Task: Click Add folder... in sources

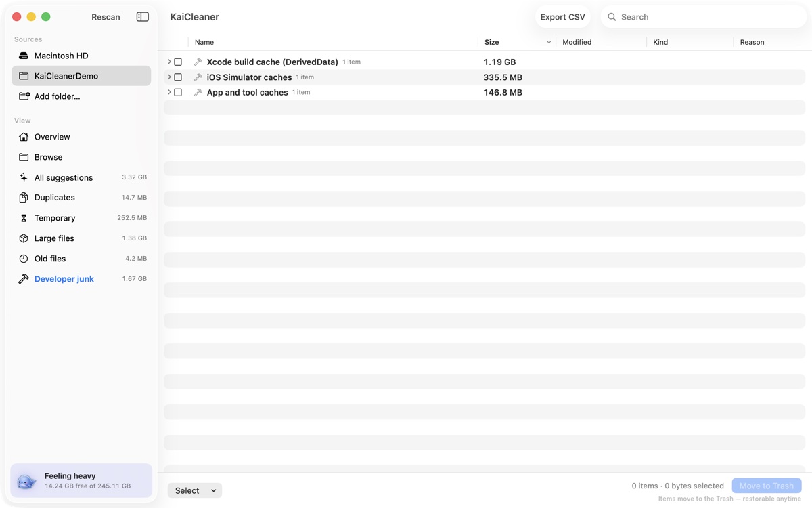Action: 81,96
